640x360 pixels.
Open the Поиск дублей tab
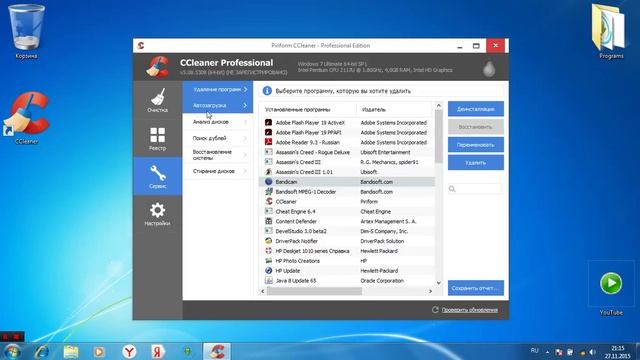point(218,138)
